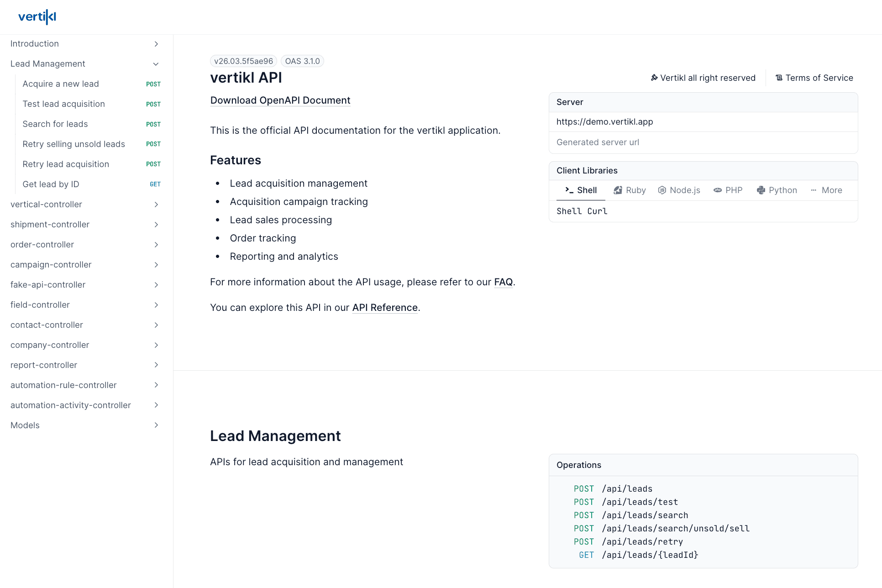The image size is (882, 588).
Task: Open Retry selling unsold leads item
Action: pos(92,144)
